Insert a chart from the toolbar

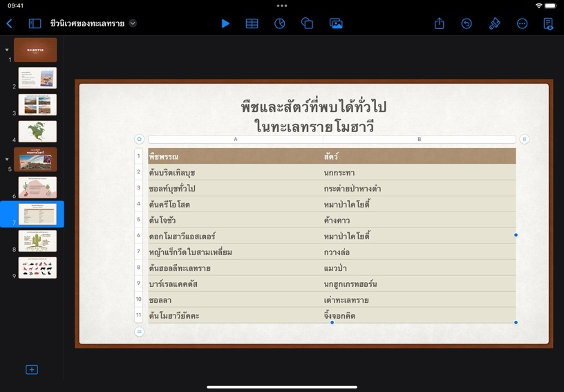[x=280, y=24]
